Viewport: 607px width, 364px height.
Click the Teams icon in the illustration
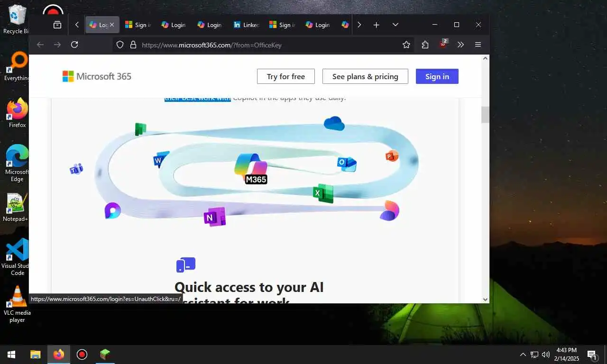pos(76,169)
